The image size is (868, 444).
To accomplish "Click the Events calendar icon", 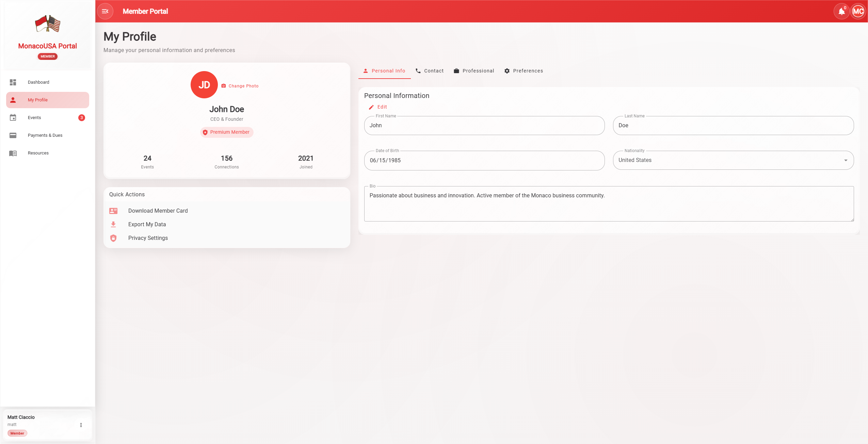I will (13, 118).
